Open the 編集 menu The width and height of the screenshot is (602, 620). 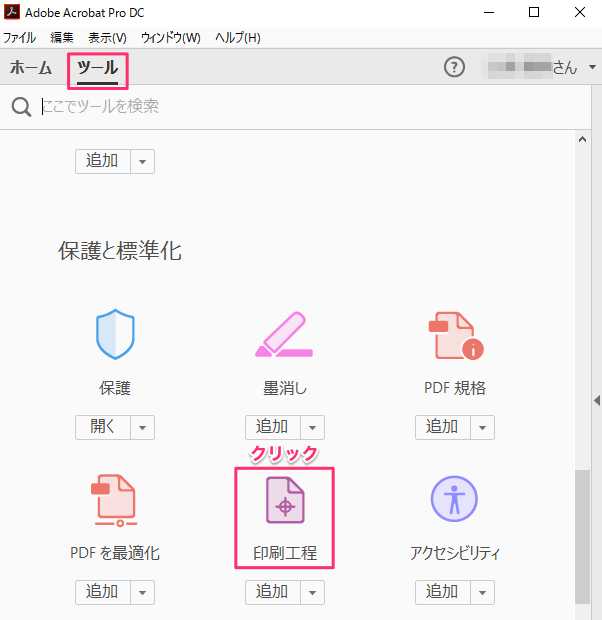[x=62, y=38]
